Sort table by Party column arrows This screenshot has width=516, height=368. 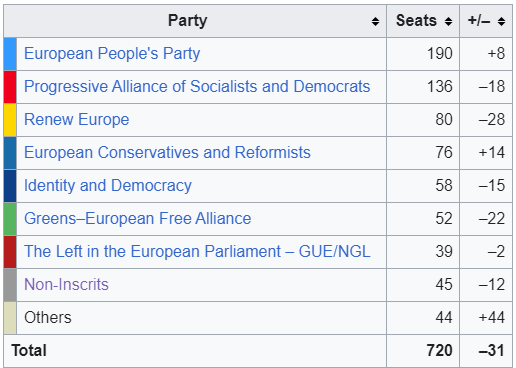click(x=375, y=21)
